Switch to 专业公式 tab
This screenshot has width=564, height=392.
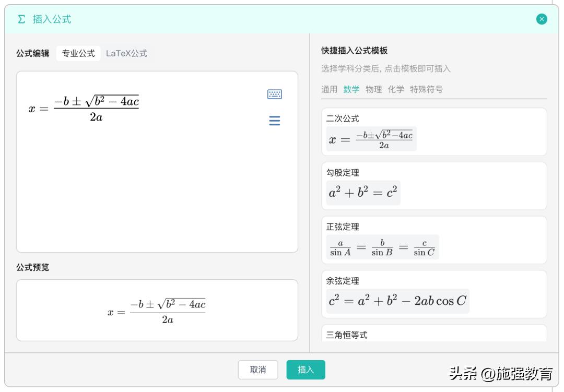(x=78, y=54)
